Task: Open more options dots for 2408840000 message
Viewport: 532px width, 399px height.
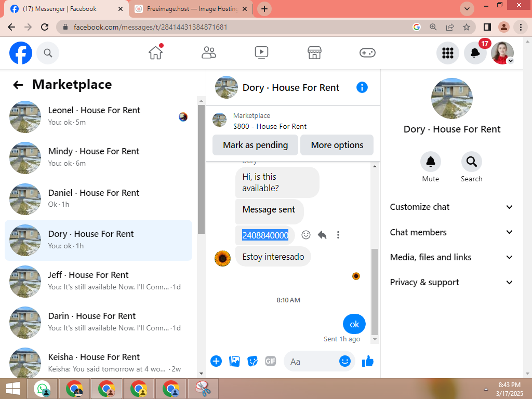Action: pos(338,235)
